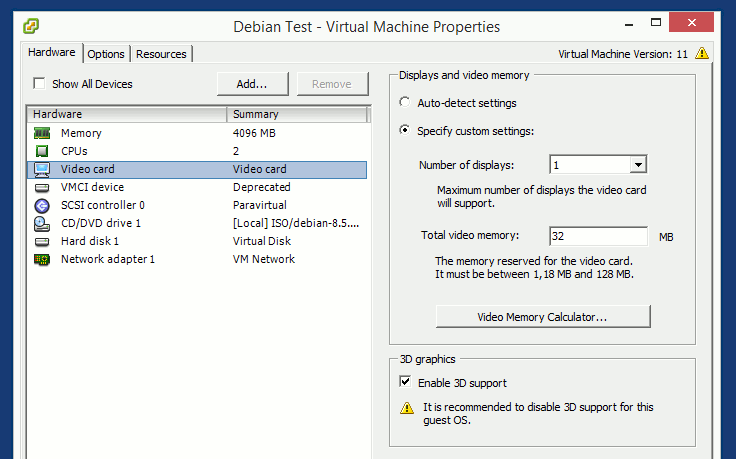Image resolution: width=736 pixels, height=459 pixels.
Task: Uncheck Enable 3D support checkbox
Action: [x=405, y=382]
